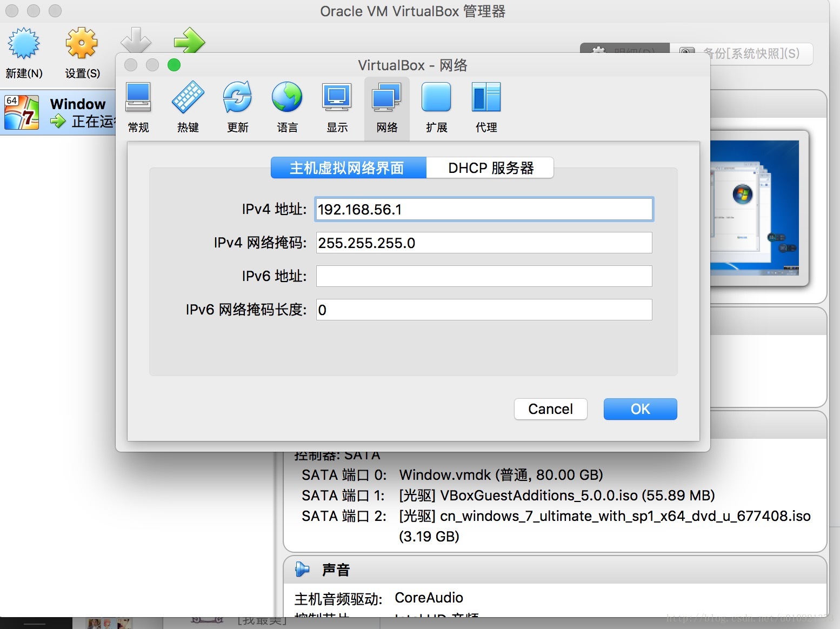Switch to 主机虚拟网络界面 tab

click(349, 168)
